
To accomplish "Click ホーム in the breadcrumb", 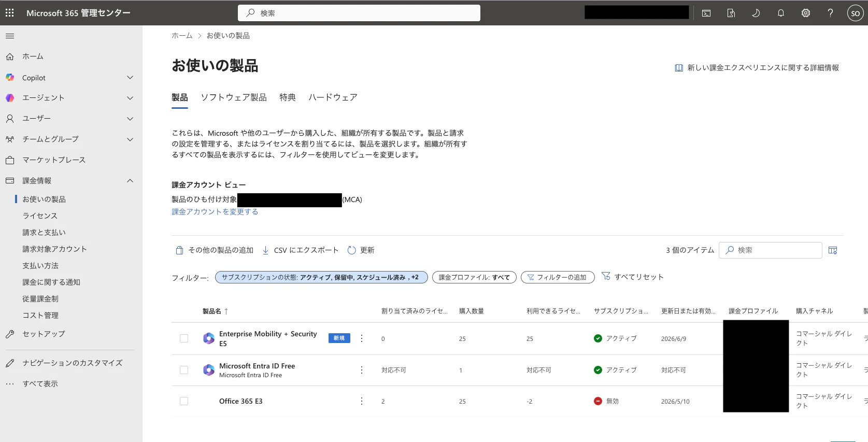I will 182,36.
